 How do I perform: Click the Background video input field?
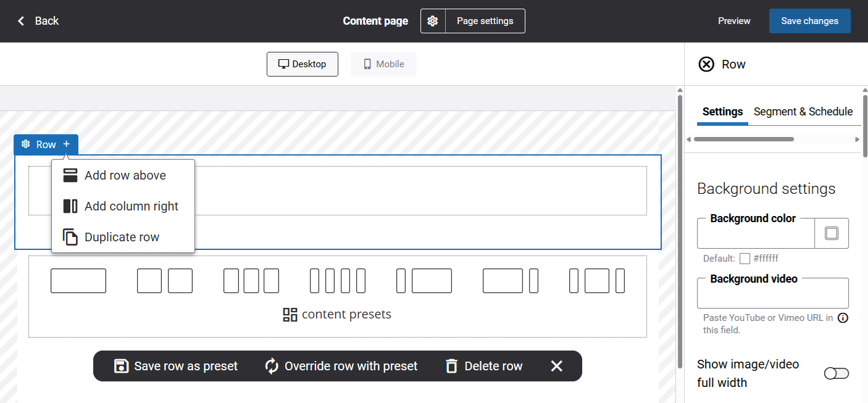click(772, 295)
